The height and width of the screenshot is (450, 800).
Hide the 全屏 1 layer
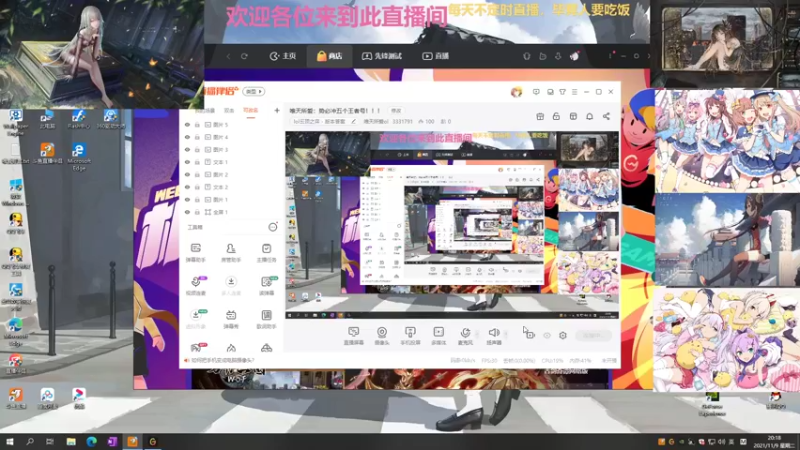coord(187,212)
